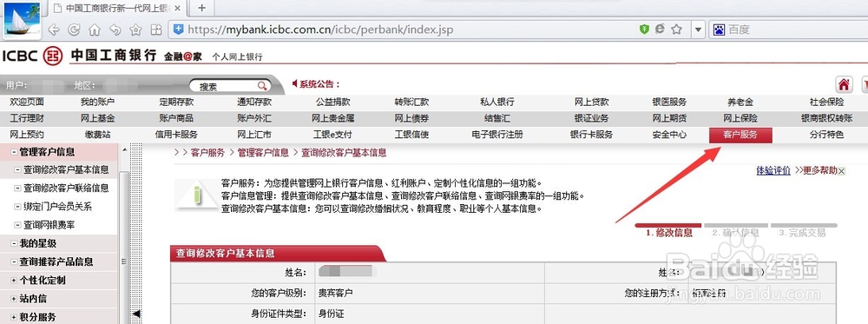Click the red home icon near 系统公告
The height and width of the screenshot is (324, 868).
pos(844,85)
